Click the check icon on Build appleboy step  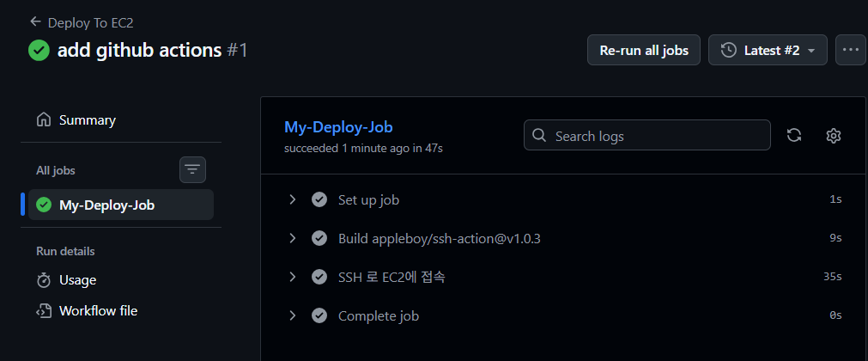pos(319,238)
